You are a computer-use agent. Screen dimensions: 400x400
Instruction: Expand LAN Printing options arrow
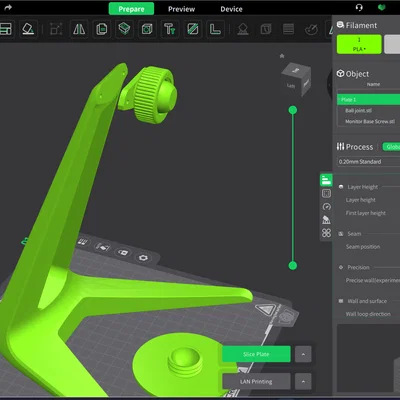pos(303,381)
